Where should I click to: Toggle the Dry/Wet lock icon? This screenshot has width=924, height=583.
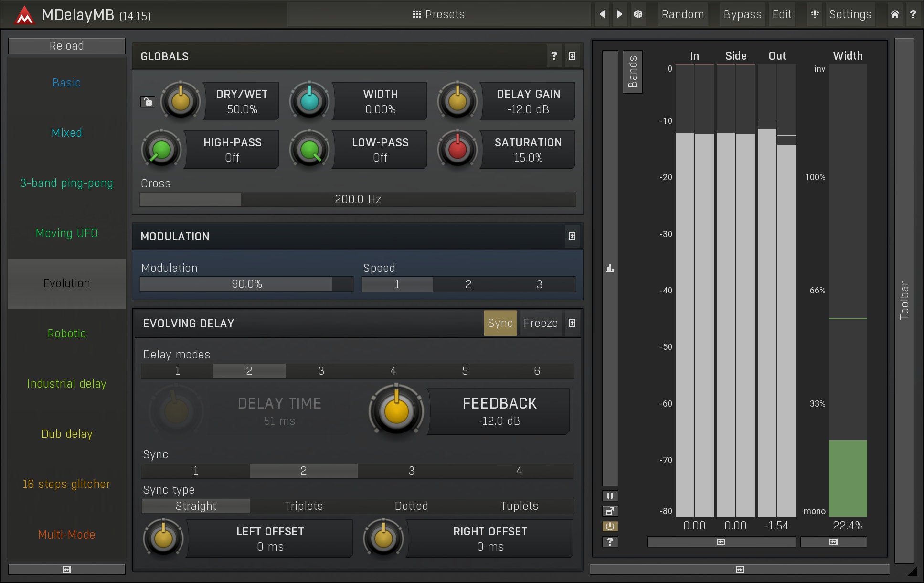click(148, 101)
